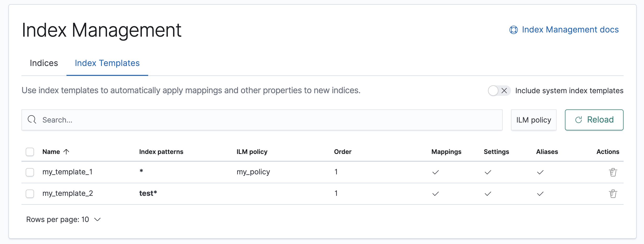644x244 pixels.
Task: Click the help icon beside Index Management docs
Action: click(513, 30)
